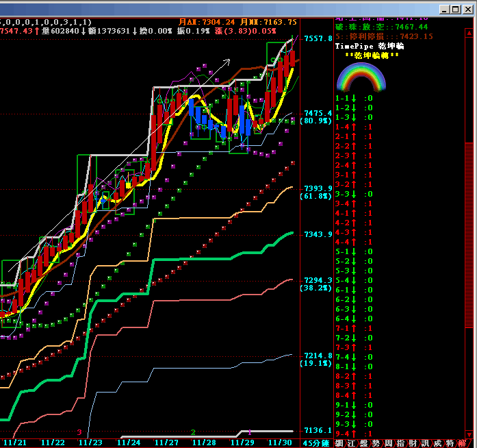Select the 財 tab
The image size is (477, 448).
pyautogui.click(x=413, y=443)
